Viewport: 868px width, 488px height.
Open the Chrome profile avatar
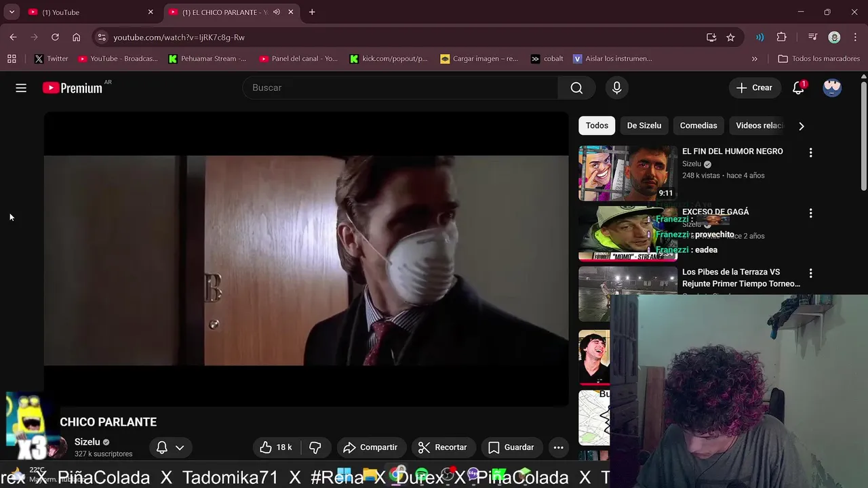835,37
